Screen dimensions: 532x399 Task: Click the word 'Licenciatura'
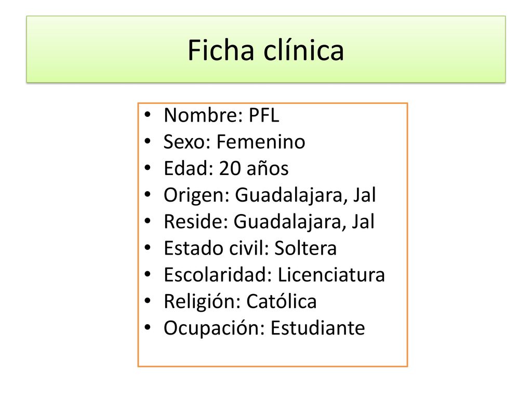[331, 274]
